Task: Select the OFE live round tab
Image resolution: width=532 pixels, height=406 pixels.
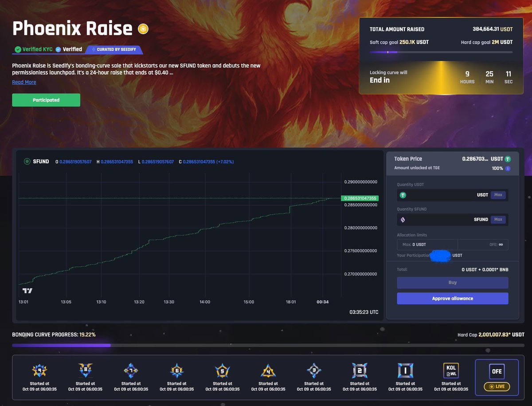Action: (497, 377)
